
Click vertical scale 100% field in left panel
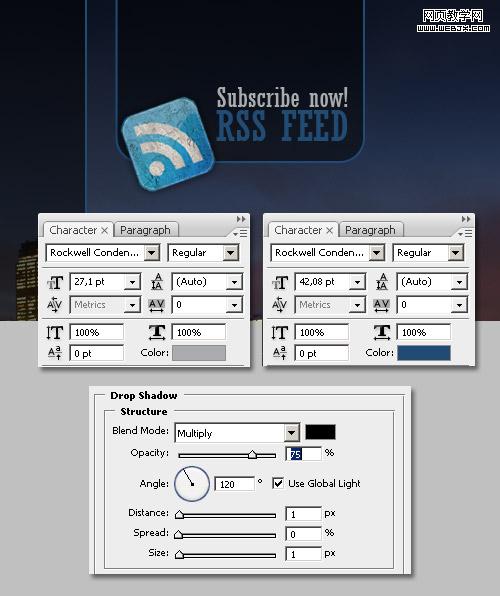coord(97,332)
